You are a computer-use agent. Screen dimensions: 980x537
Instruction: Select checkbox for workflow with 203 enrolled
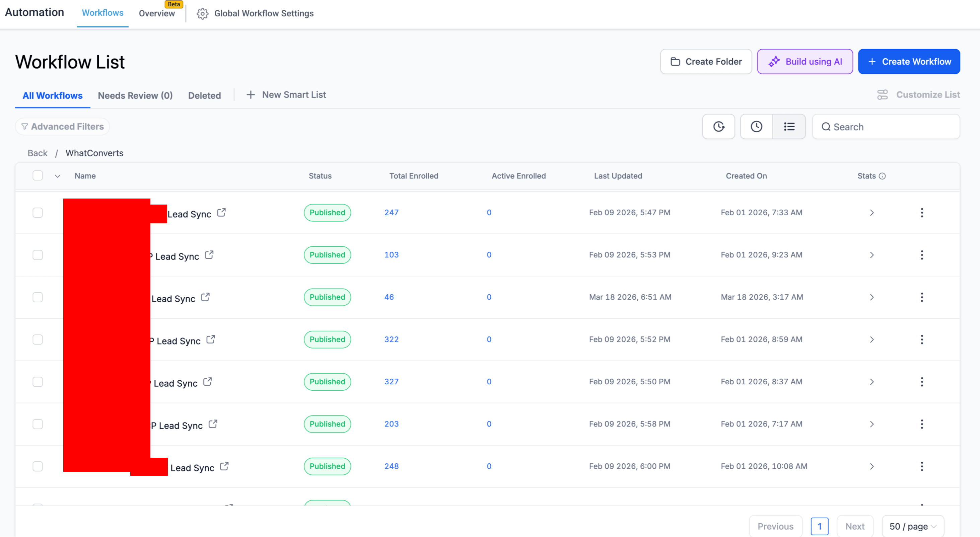[x=38, y=424]
